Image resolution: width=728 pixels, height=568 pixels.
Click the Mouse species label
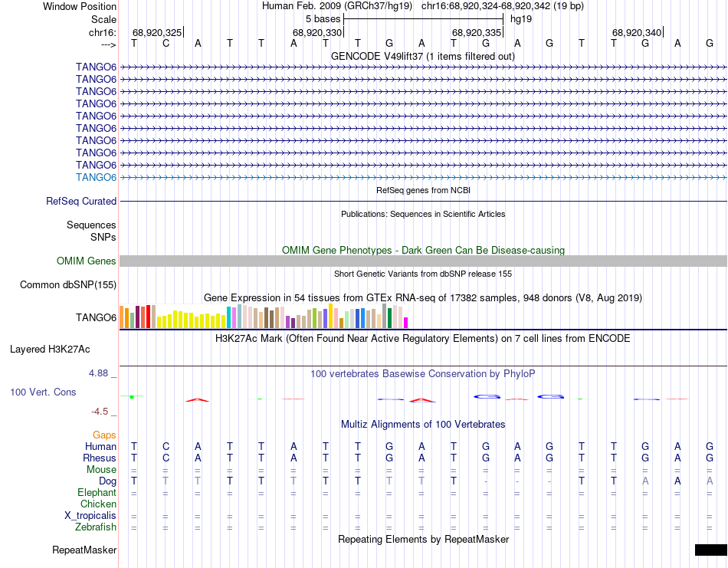[x=101, y=470]
